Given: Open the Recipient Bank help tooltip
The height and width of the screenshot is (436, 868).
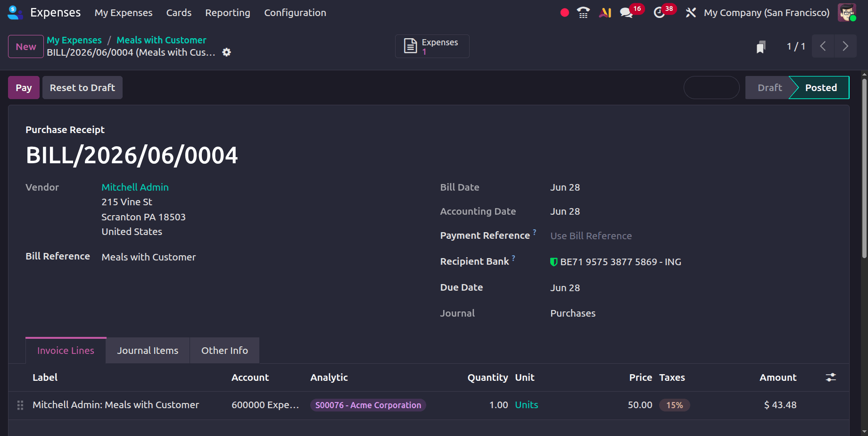Looking at the screenshot, I should coord(513,258).
